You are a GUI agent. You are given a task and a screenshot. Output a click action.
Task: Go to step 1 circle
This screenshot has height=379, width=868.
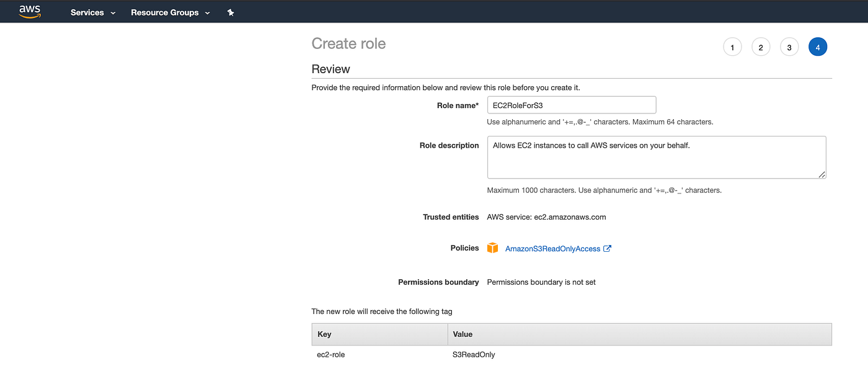pos(732,47)
